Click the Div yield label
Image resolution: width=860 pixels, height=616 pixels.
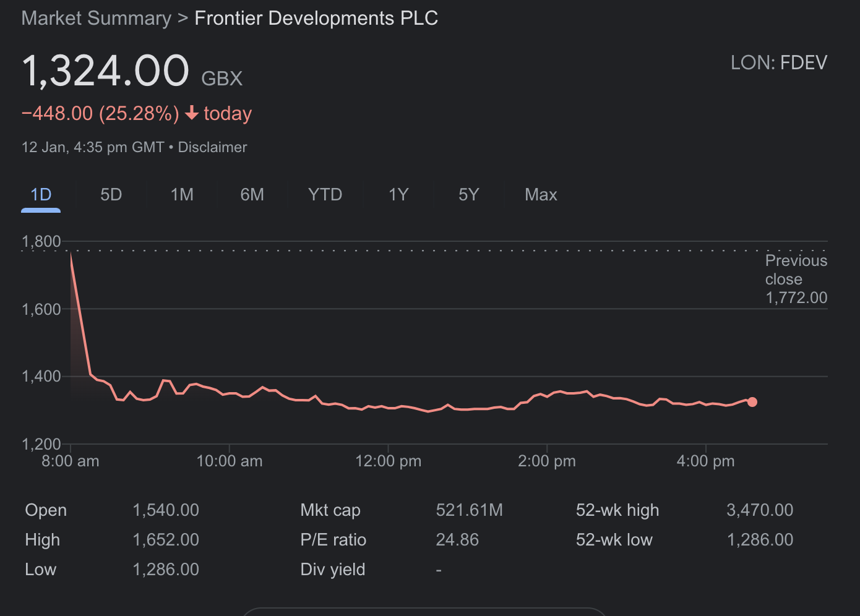[x=333, y=570]
